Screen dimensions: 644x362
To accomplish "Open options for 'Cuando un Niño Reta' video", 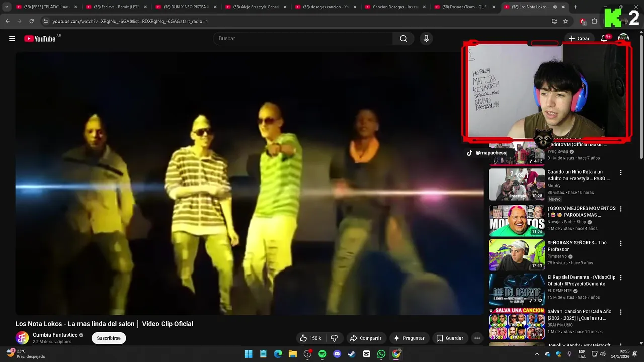I will (x=620, y=173).
